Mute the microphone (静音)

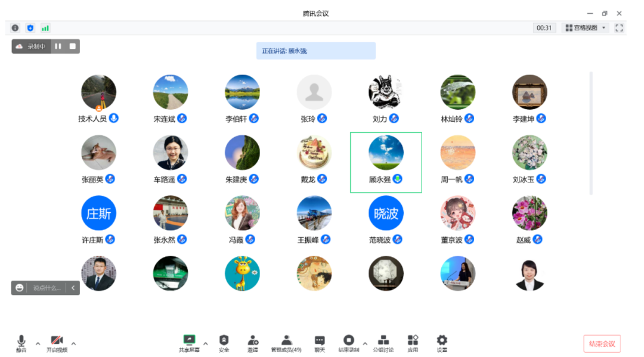pyautogui.click(x=21, y=343)
